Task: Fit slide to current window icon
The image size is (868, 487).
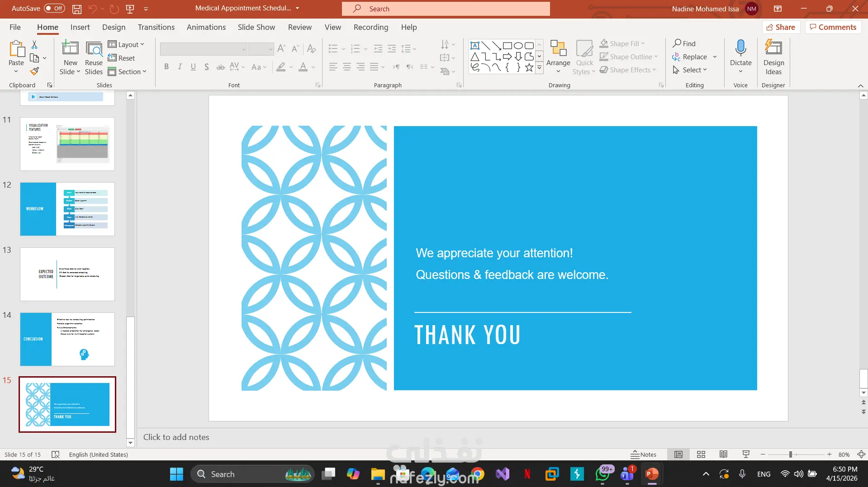Action: click(861, 454)
